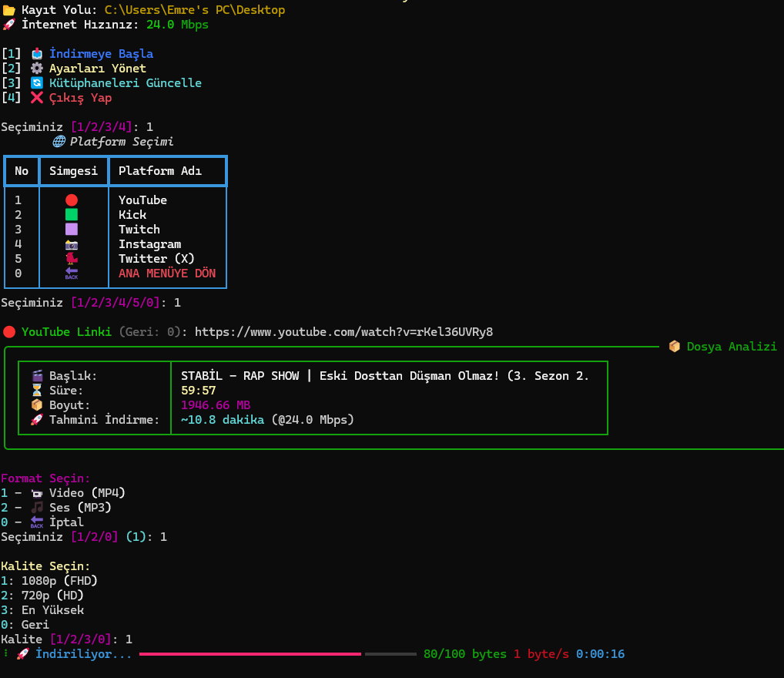Click the red bird icon in Twitter row
The width and height of the screenshot is (784, 678).
coord(72,259)
